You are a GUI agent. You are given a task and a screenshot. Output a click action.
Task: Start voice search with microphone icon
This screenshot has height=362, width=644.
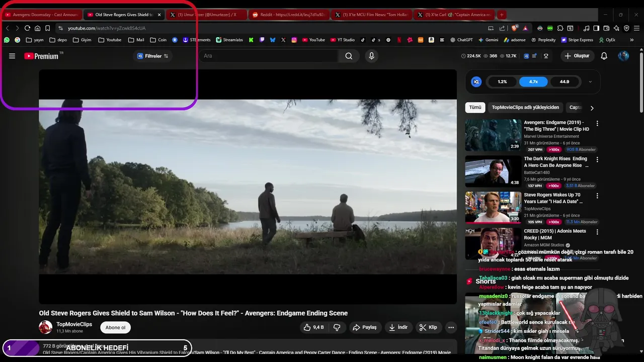[x=371, y=56]
